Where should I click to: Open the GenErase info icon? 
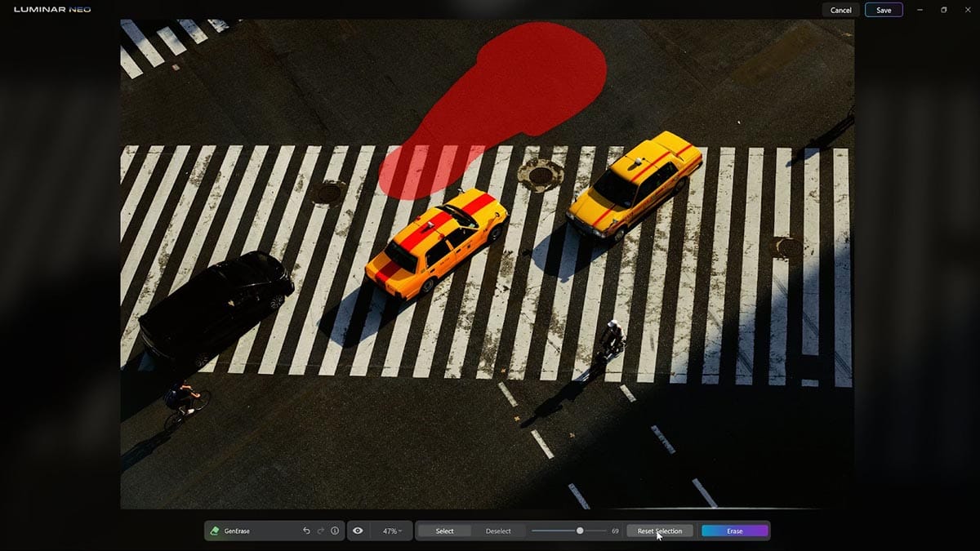click(335, 531)
